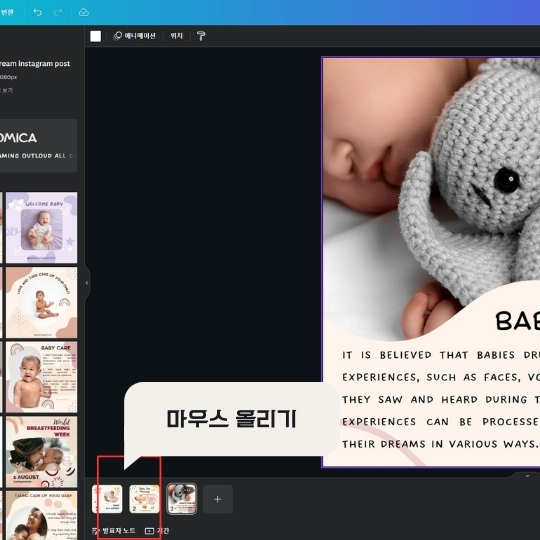
Task: Go to page 2 thumbnail
Action: point(144,499)
